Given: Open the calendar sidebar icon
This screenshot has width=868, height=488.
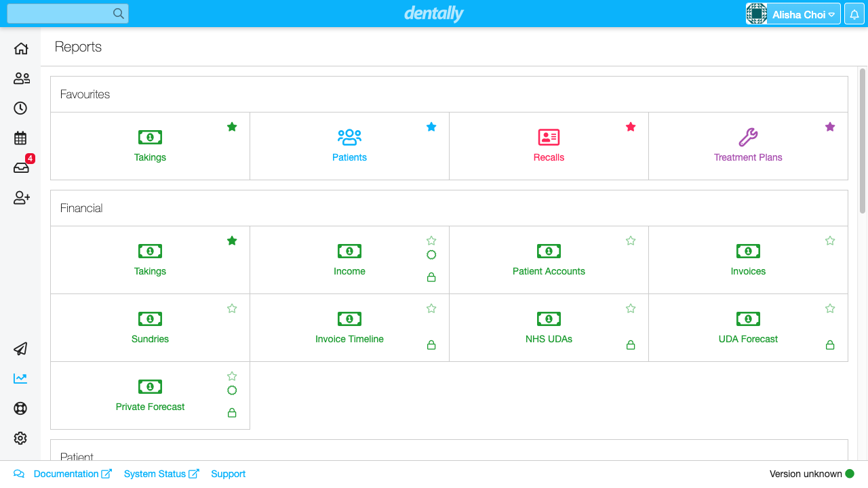Looking at the screenshot, I should tap(20, 138).
